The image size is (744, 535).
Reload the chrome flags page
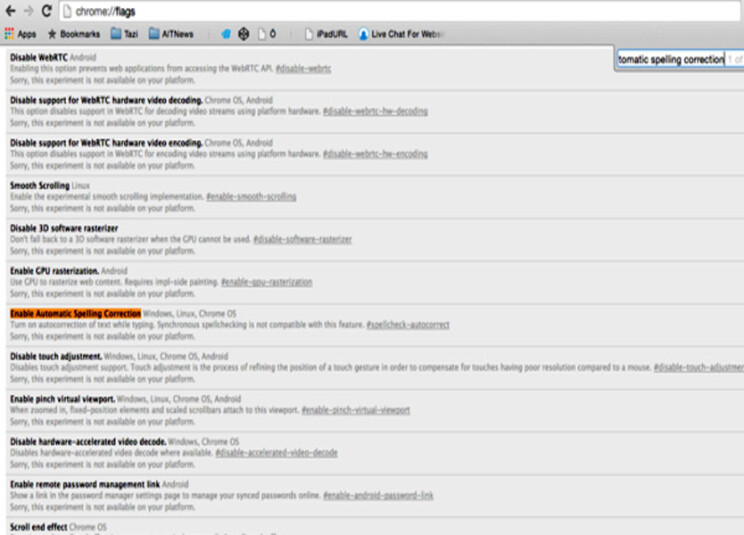click(47, 12)
